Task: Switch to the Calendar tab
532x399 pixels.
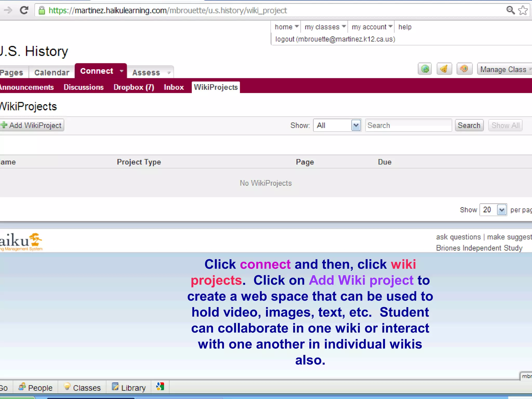Action: pos(52,72)
